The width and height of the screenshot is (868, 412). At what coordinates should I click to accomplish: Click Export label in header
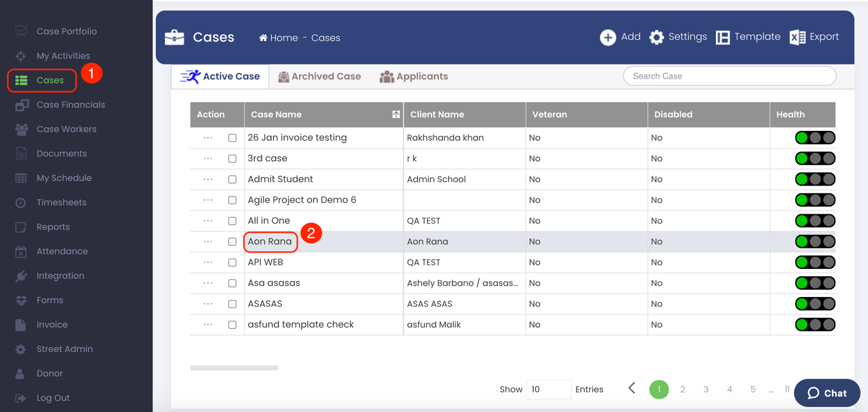coord(824,37)
